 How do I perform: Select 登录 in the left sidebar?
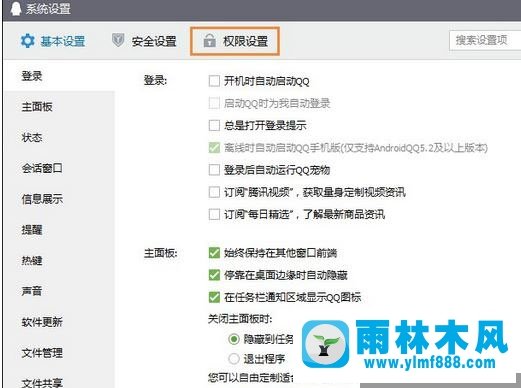(32, 76)
